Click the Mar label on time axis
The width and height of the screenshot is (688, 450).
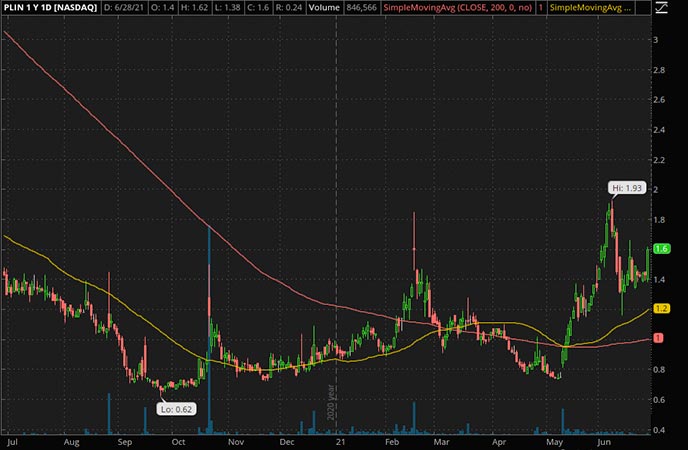tap(441, 442)
